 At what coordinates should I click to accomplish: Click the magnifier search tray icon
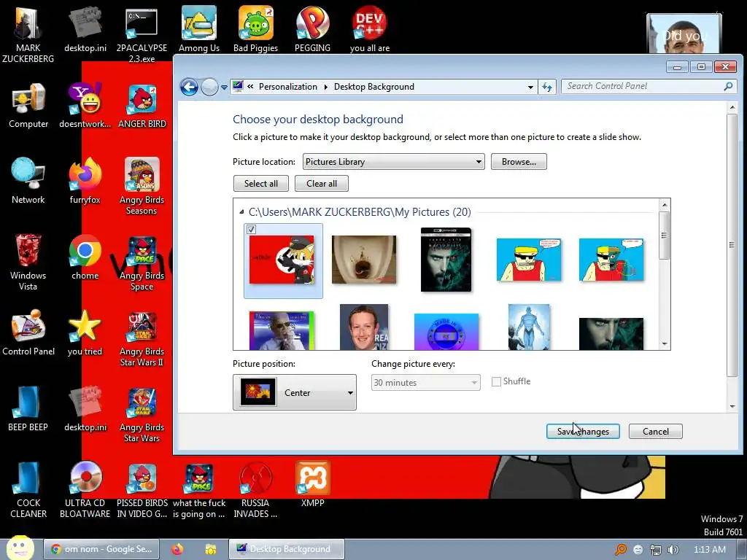tap(620, 550)
